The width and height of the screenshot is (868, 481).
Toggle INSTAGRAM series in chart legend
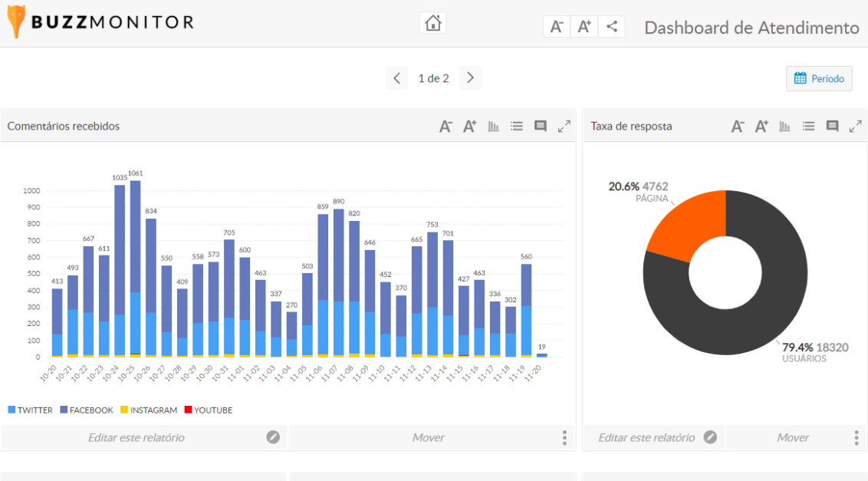point(148,410)
